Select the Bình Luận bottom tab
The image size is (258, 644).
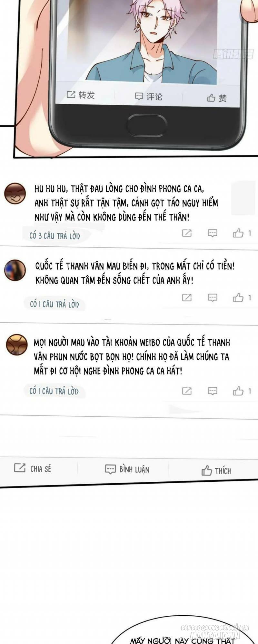tap(127, 469)
